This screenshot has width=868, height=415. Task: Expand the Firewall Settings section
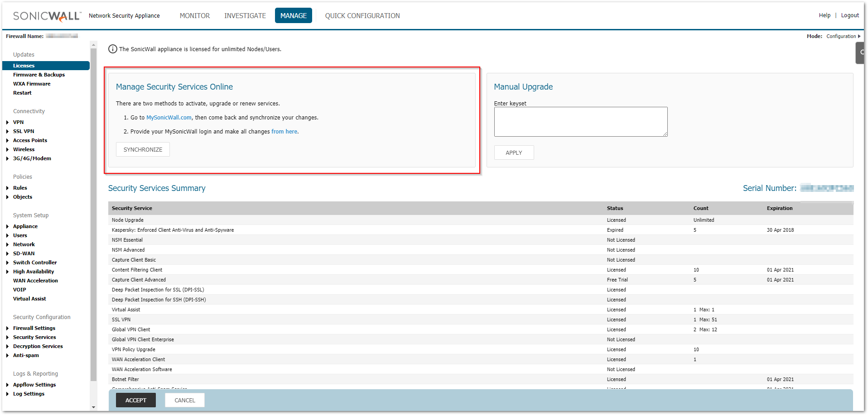(x=8, y=328)
